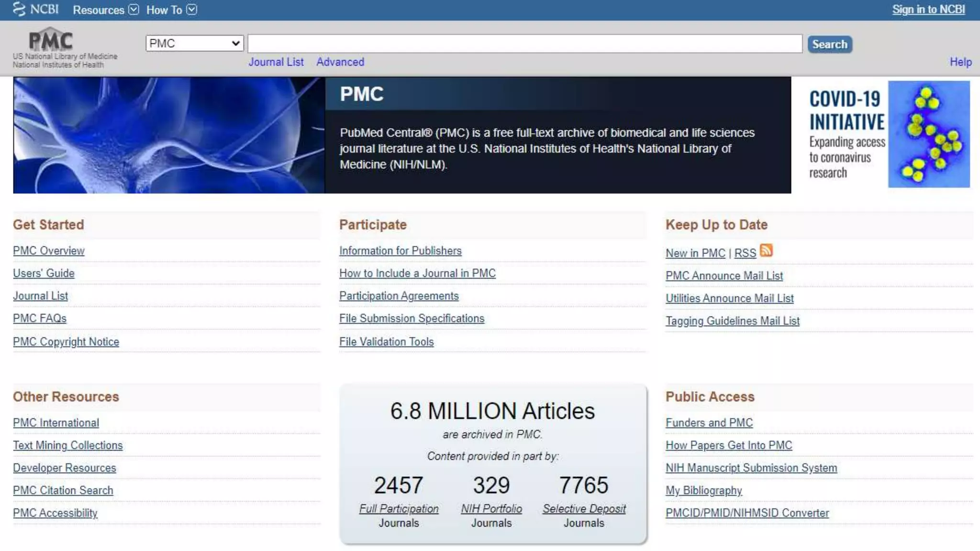The image size is (980, 551).
Task: Click the PMC logo image
Action: pos(51,40)
